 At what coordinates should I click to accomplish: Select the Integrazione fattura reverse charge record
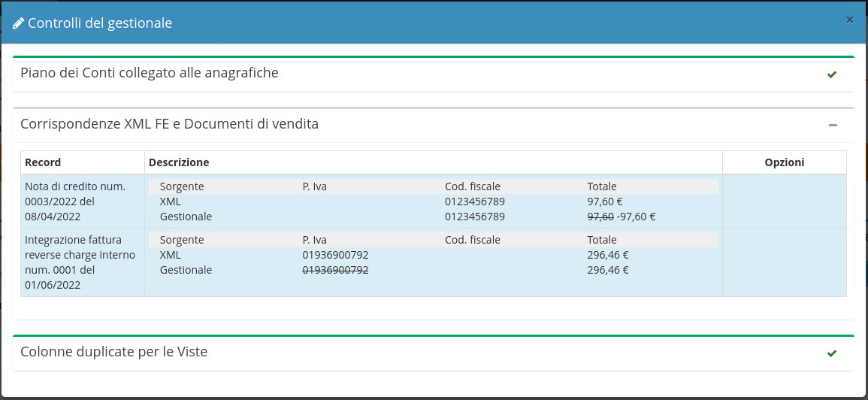pos(80,262)
